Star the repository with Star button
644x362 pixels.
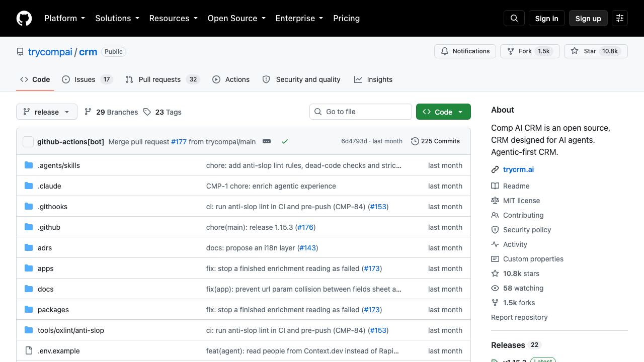coord(596,51)
